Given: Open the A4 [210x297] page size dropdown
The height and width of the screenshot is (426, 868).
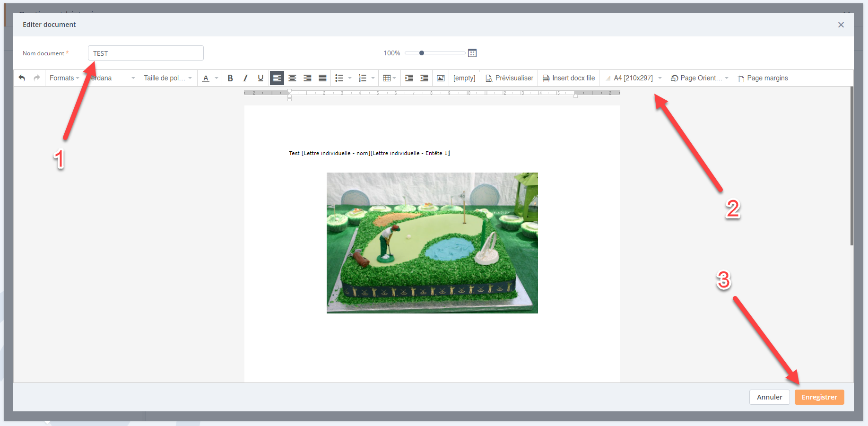Looking at the screenshot, I should coord(634,78).
